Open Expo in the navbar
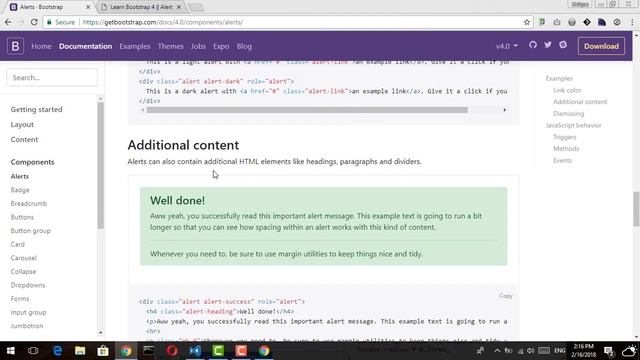Viewport: 640px width, 360px height. (x=221, y=46)
